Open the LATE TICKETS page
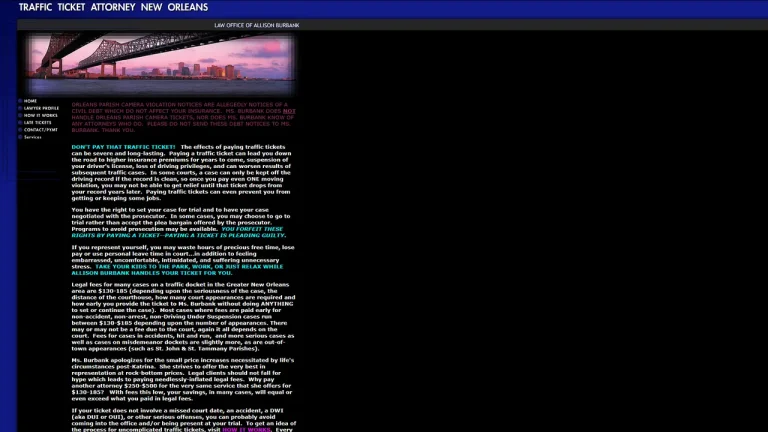768x432 pixels. pos(37,122)
